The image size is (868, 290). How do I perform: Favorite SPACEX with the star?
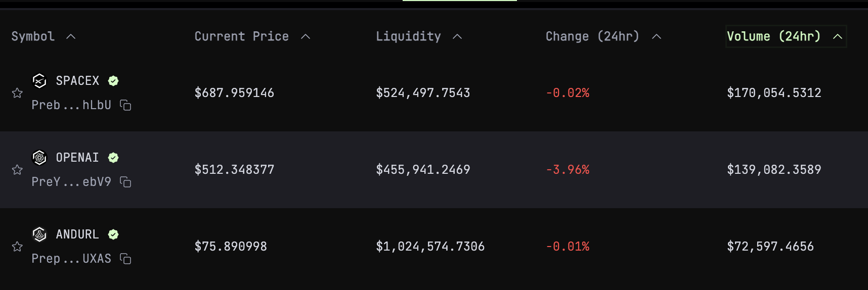point(17,93)
